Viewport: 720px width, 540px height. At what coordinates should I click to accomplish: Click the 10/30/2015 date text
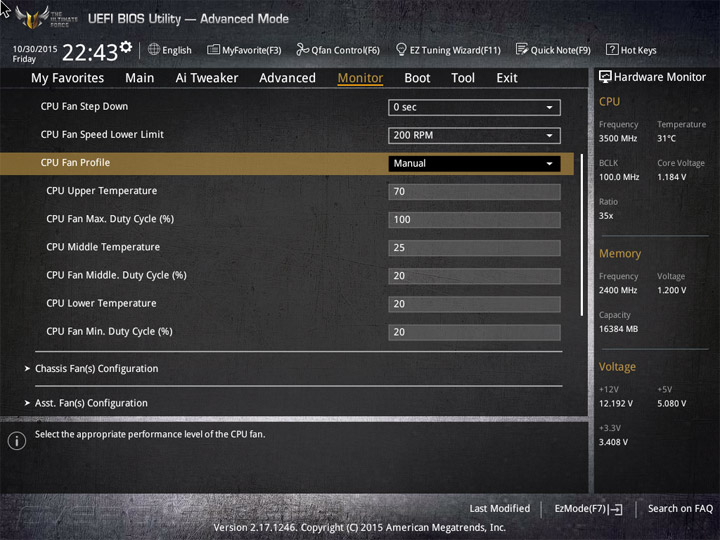[35, 49]
